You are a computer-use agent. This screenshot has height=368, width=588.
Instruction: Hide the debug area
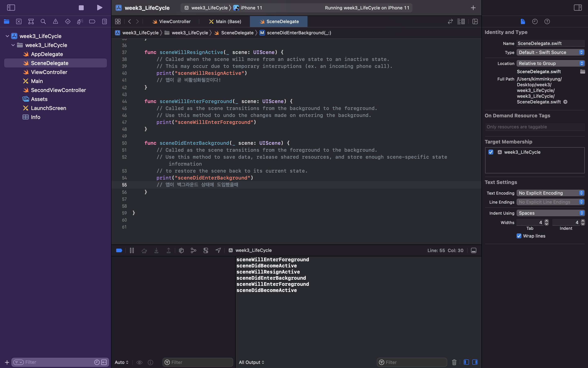pyautogui.click(x=473, y=250)
